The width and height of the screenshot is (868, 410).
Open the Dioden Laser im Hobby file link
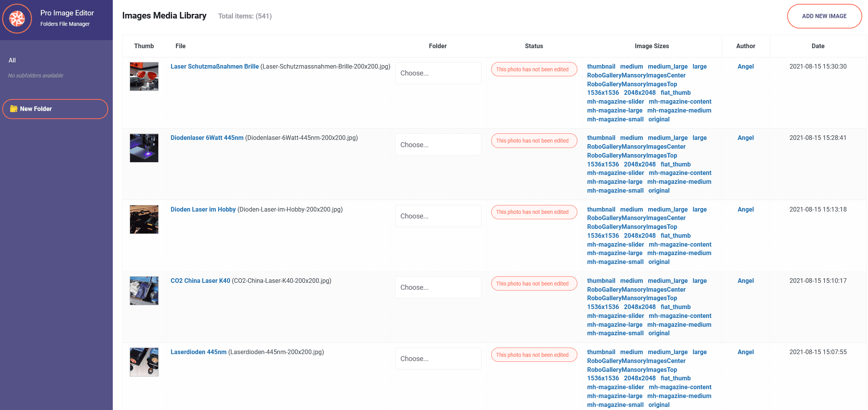click(203, 209)
